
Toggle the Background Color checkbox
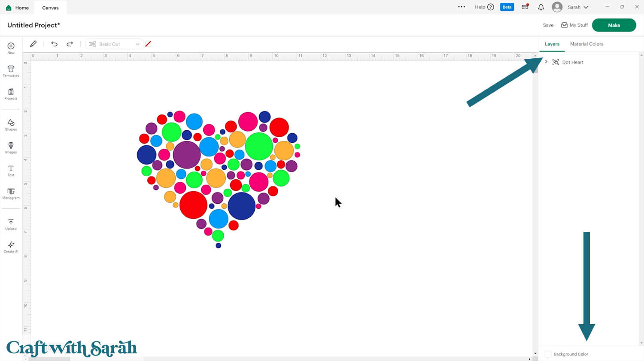coord(548,354)
